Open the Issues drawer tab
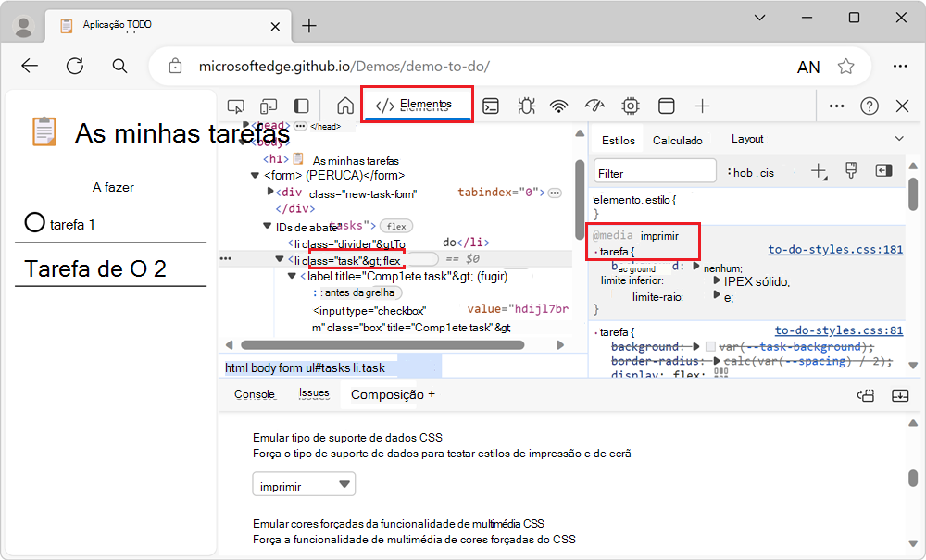 [x=314, y=393]
